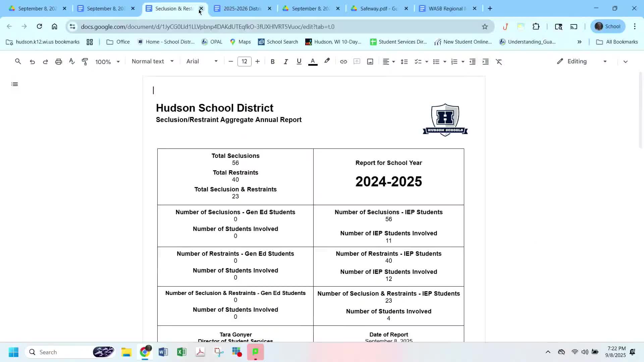Click the Clear formatting icon
The height and width of the screenshot is (362, 644).
point(499,62)
